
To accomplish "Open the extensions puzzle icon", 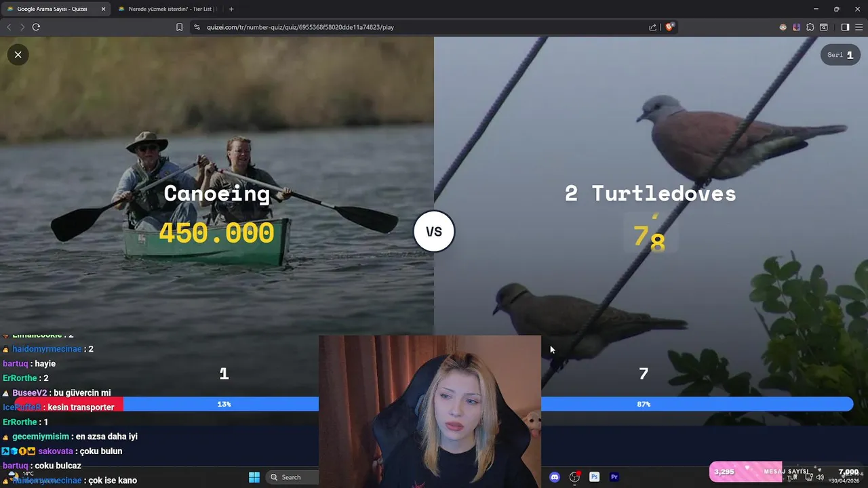I will [810, 27].
